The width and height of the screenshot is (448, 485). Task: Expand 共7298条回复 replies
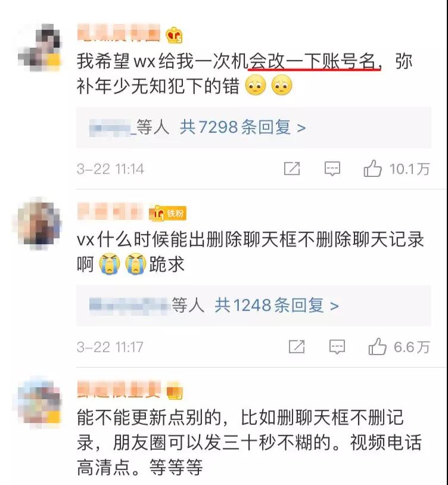[x=242, y=127]
